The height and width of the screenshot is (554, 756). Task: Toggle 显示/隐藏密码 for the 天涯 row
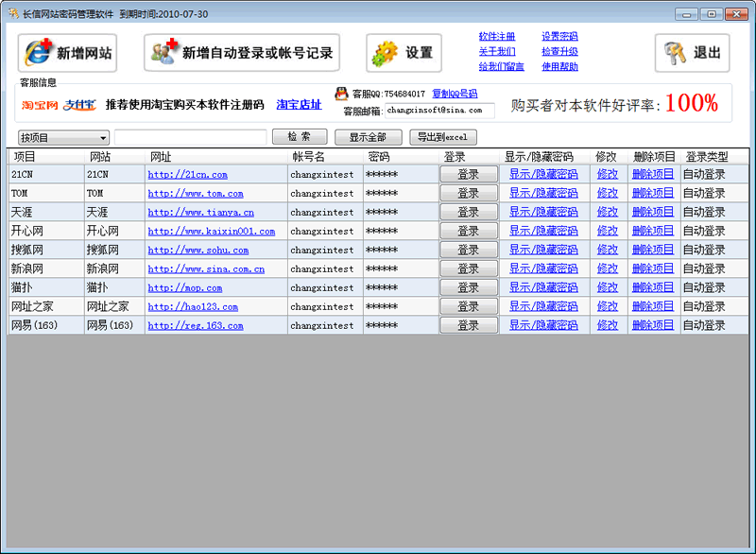pos(544,212)
